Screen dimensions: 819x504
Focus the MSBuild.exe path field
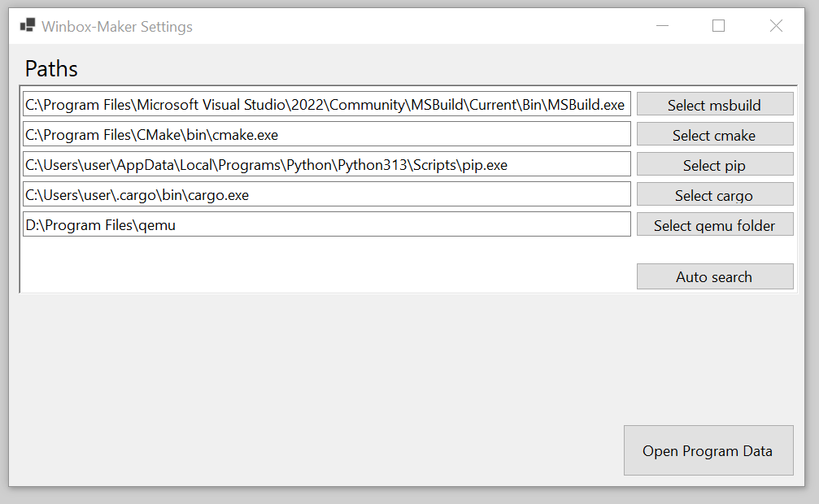327,104
